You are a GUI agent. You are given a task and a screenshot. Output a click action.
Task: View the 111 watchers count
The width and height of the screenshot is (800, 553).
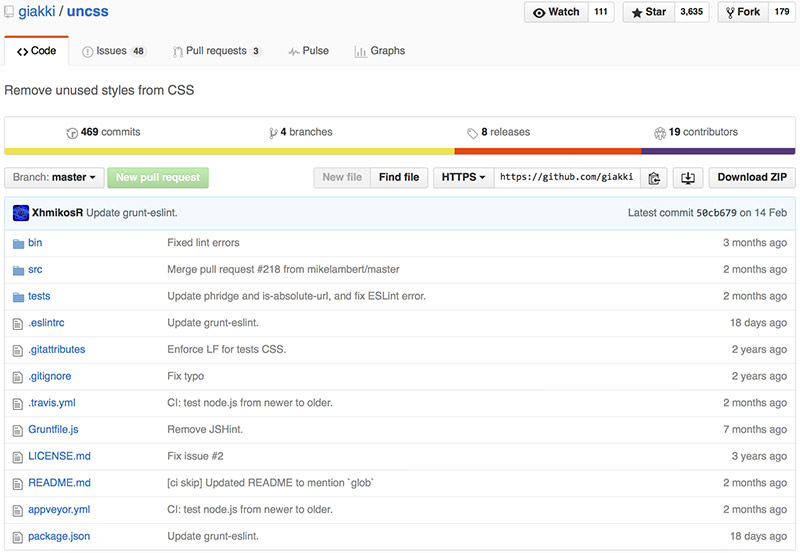tap(601, 12)
